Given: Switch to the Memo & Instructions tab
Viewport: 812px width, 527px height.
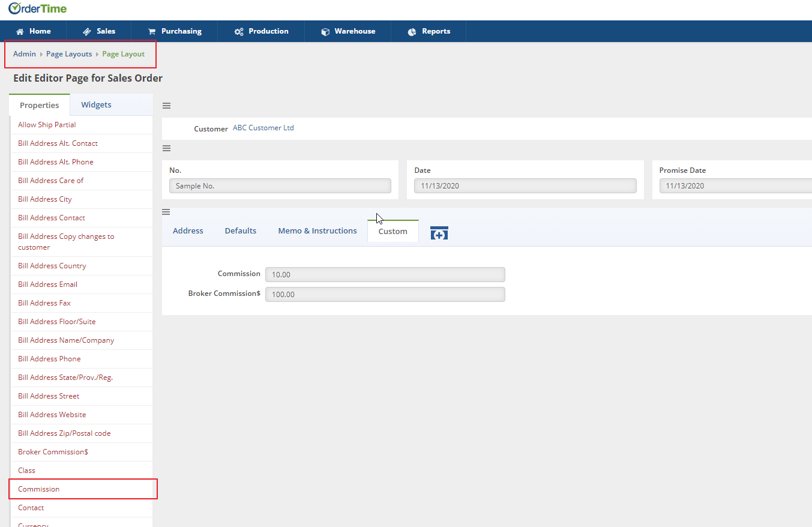Looking at the screenshot, I should tap(317, 231).
